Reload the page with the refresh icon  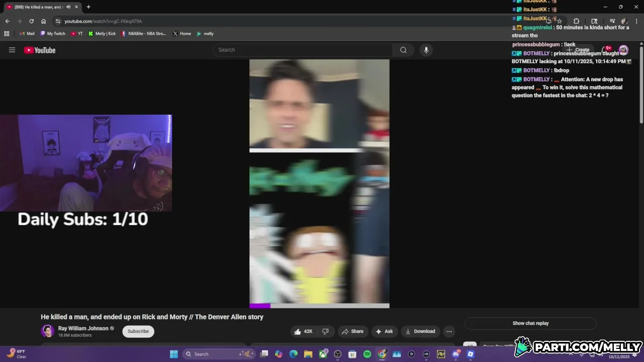[x=31, y=21]
